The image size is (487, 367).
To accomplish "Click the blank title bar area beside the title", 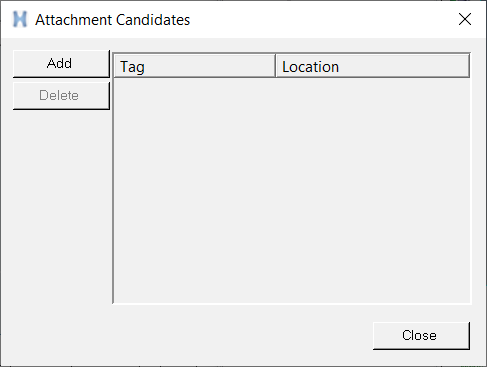I will point(320,19).
